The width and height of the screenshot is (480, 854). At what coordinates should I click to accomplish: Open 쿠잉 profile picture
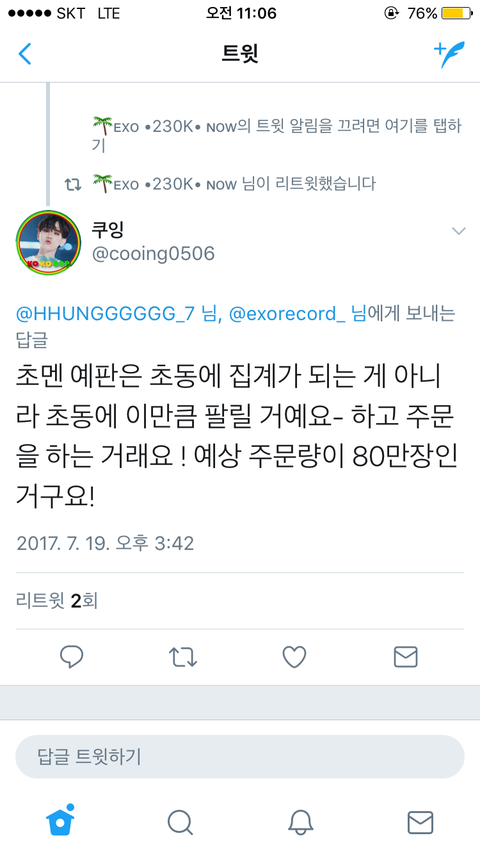point(48,242)
